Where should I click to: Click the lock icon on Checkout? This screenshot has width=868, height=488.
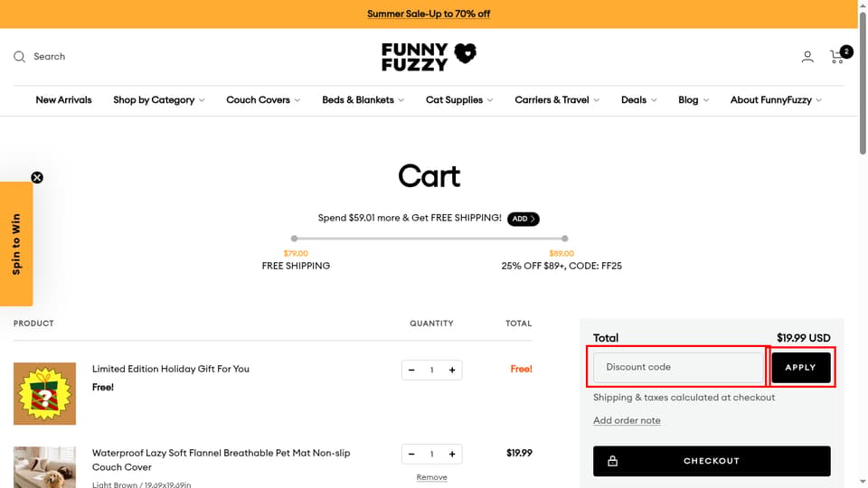point(612,461)
